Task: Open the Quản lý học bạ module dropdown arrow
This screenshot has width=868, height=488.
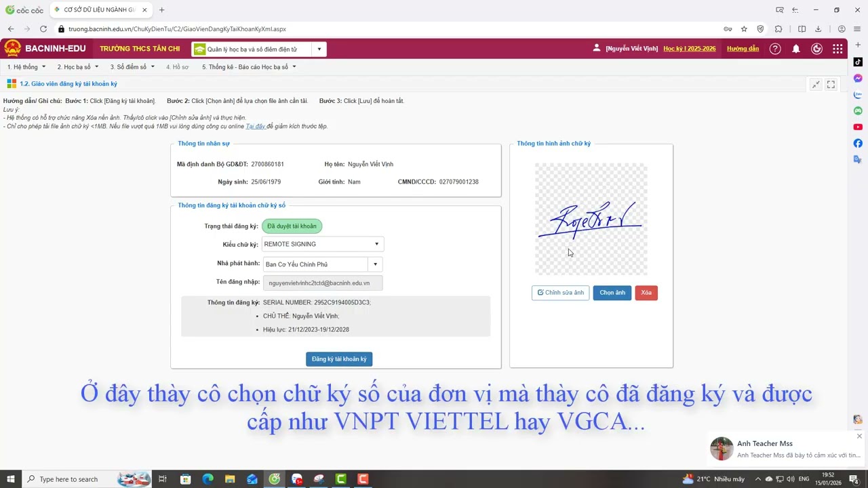Action: point(319,49)
